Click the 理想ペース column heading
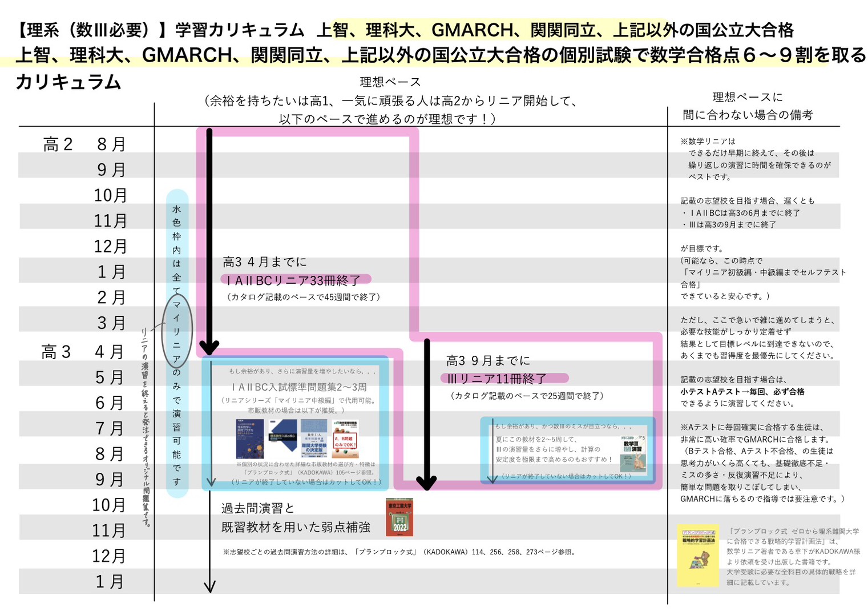This screenshot has width=868, height=615. 390,82
